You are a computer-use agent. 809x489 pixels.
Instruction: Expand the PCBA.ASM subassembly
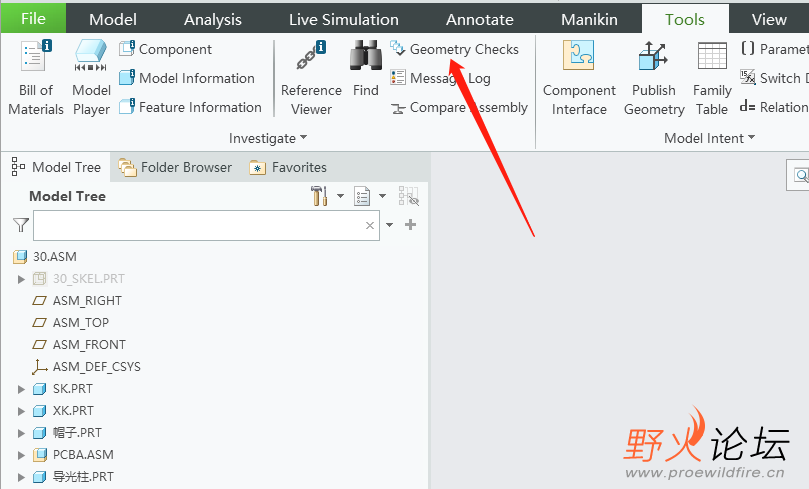21,455
